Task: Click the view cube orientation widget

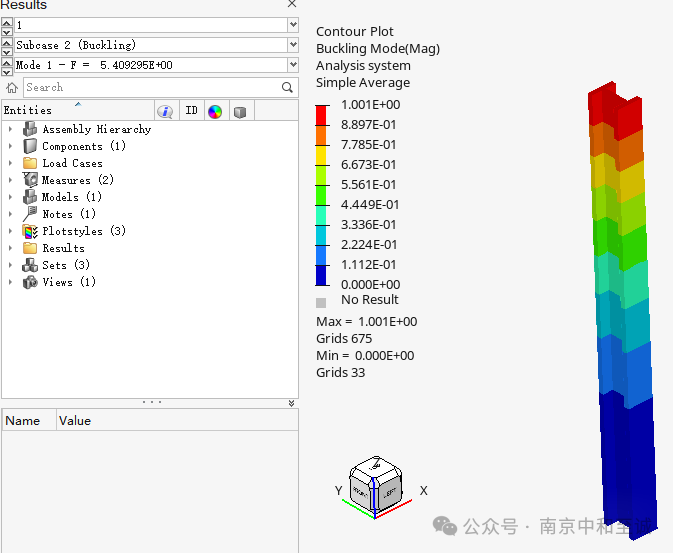Action: (x=376, y=485)
